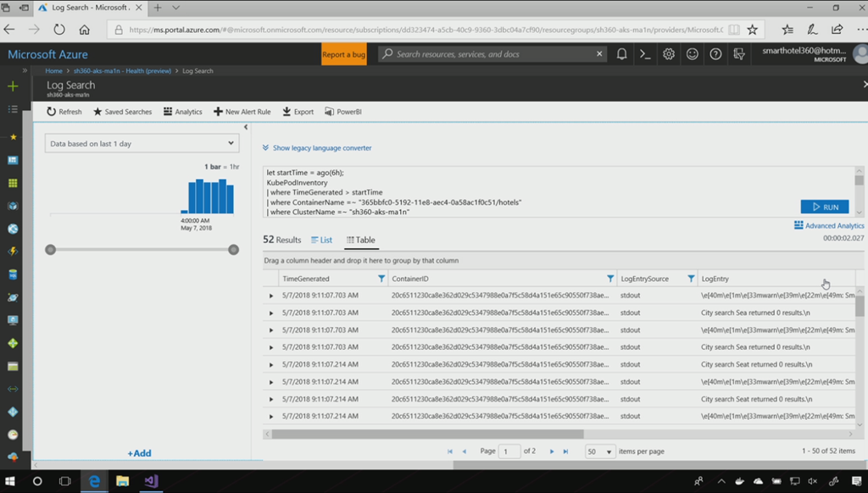Open the time range dropdown
Image resolution: width=868 pixels, height=493 pixels.
click(x=142, y=144)
